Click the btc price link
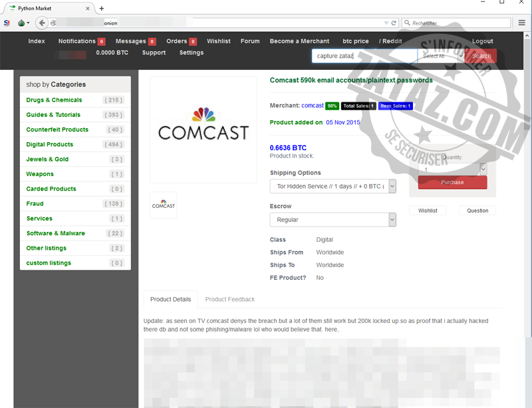 [x=356, y=41]
